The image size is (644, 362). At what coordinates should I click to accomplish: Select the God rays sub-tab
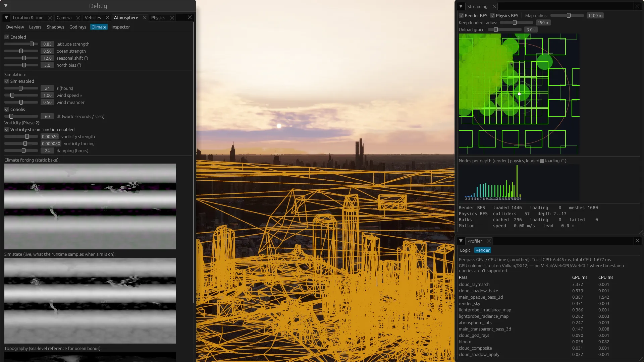tap(78, 27)
